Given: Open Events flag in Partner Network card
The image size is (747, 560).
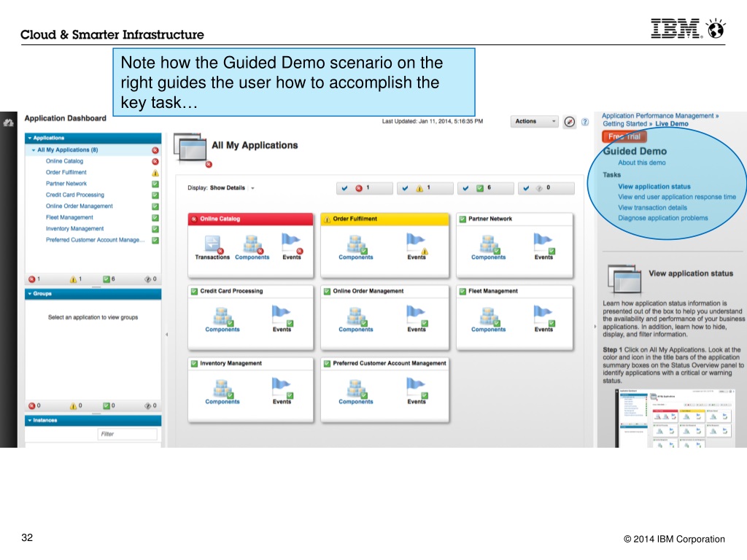Looking at the screenshot, I should pos(543,244).
